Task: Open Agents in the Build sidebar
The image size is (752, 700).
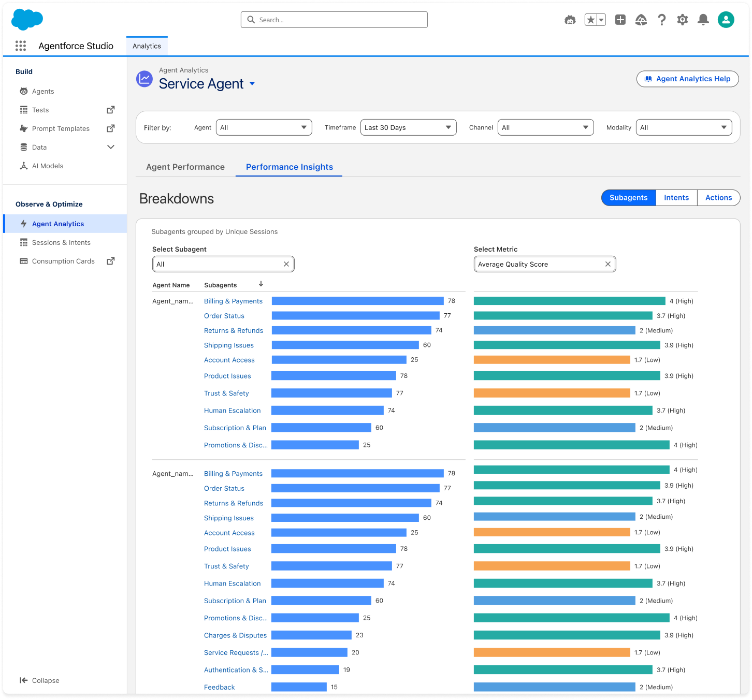Action: point(43,92)
